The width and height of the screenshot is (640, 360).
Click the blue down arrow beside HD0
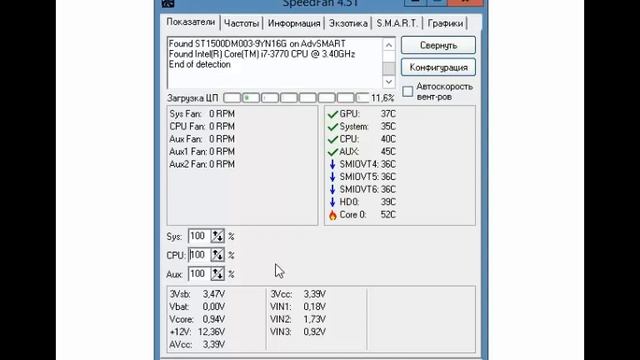332,202
